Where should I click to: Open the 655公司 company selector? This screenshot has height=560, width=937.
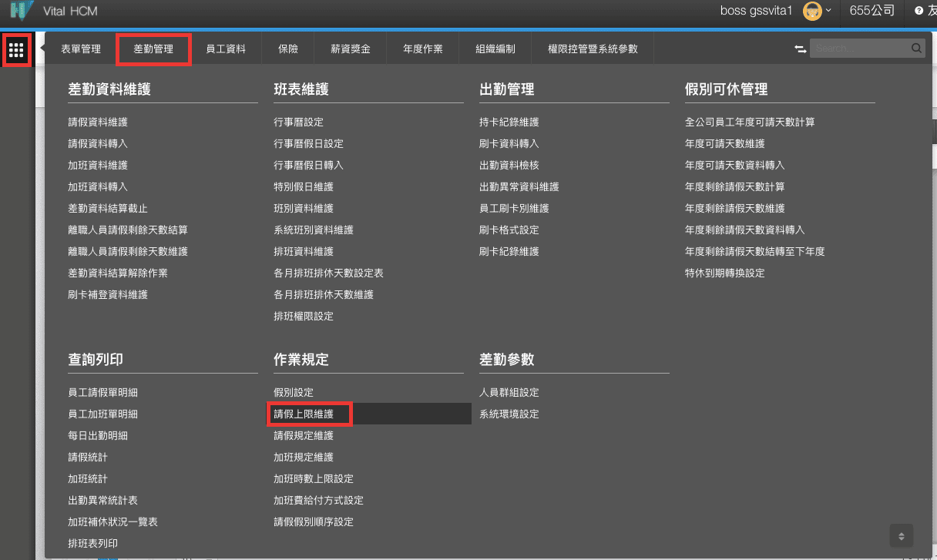click(x=872, y=11)
